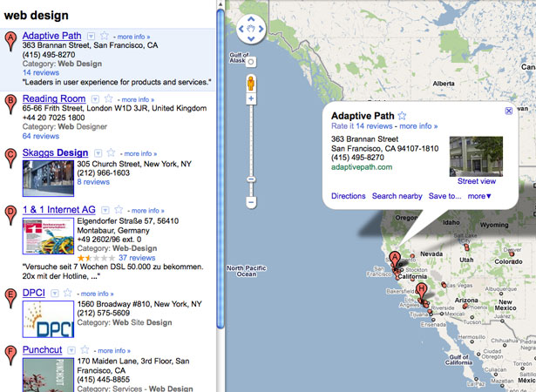Open the Reading Room result link
Screen dimensions: 536x392
tap(54, 98)
